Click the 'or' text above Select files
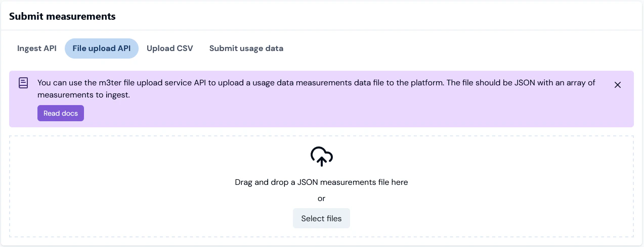644x247 pixels. pos(321,199)
